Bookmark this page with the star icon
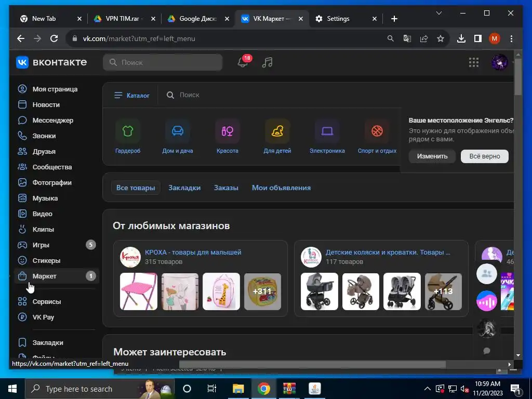Viewport: 532px width, 399px height. click(x=441, y=38)
